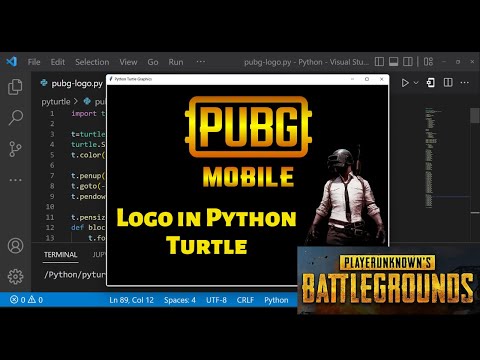The height and width of the screenshot is (360, 480).
Task: Click pyturtle folder in breadcrumb
Action: [56, 102]
